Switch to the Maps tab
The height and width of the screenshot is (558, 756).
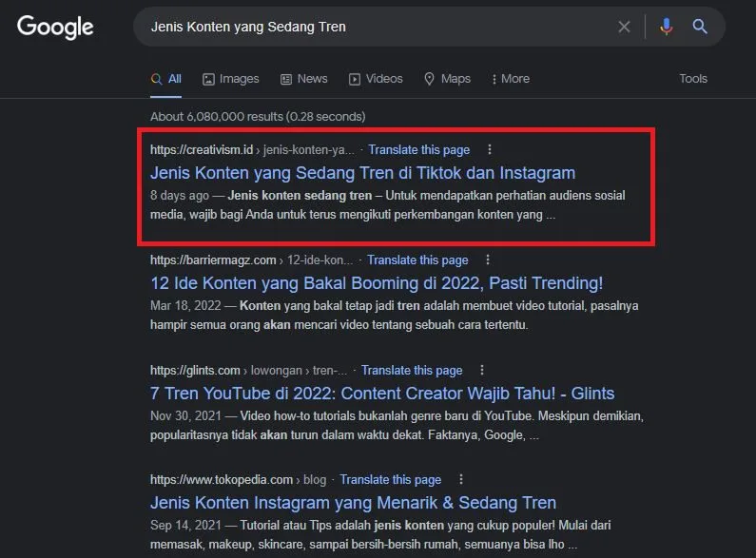click(x=447, y=79)
